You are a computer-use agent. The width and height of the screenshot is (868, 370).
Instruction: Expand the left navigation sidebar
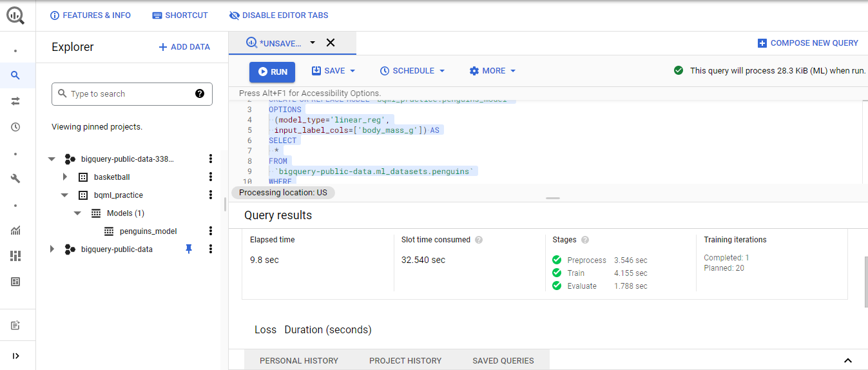coord(15,356)
